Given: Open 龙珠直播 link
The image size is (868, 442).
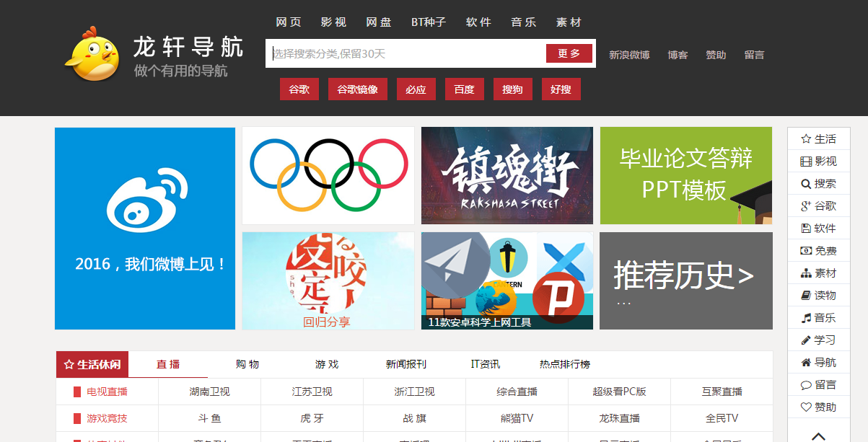Looking at the screenshot, I should point(620,418).
